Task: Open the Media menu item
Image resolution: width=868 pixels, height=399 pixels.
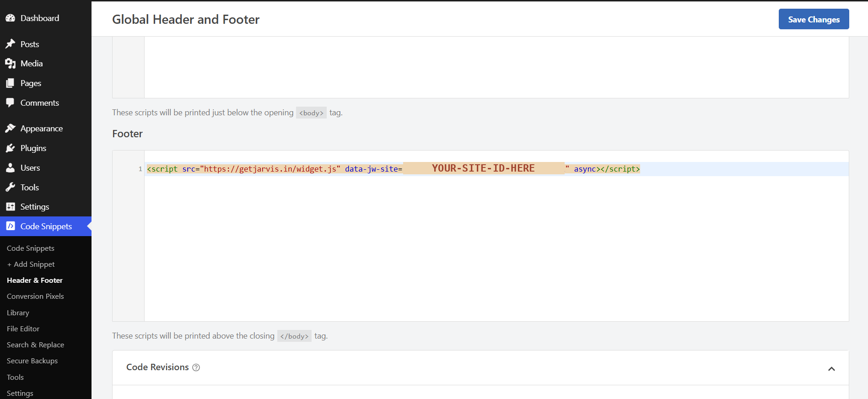Action: tap(46, 64)
